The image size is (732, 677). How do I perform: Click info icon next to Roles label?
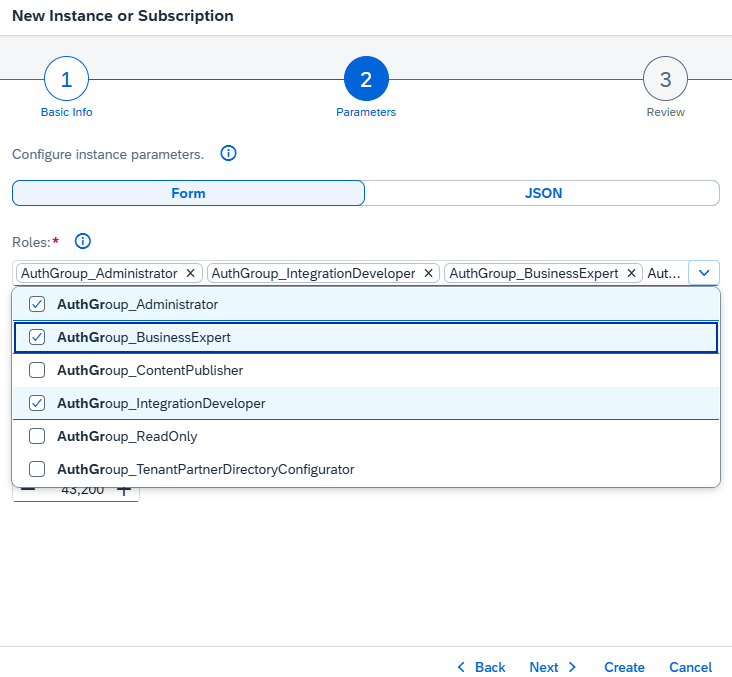83,241
